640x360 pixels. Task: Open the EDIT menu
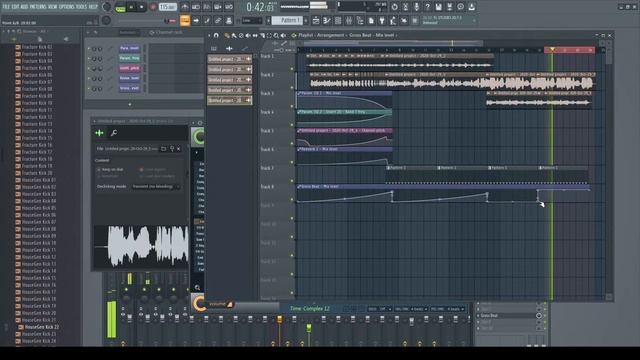15,7
